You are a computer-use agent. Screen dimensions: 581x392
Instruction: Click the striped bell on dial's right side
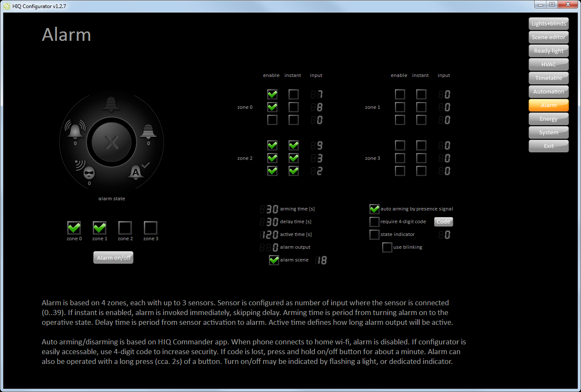coord(148,131)
